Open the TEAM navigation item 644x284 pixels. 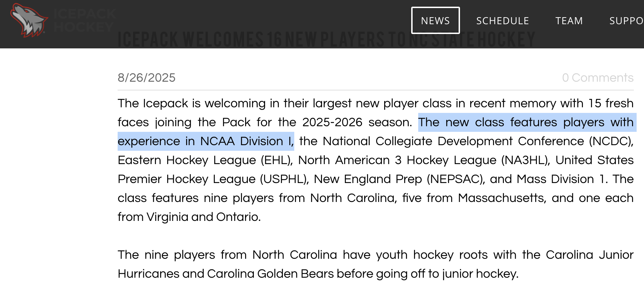coord(569,21)
